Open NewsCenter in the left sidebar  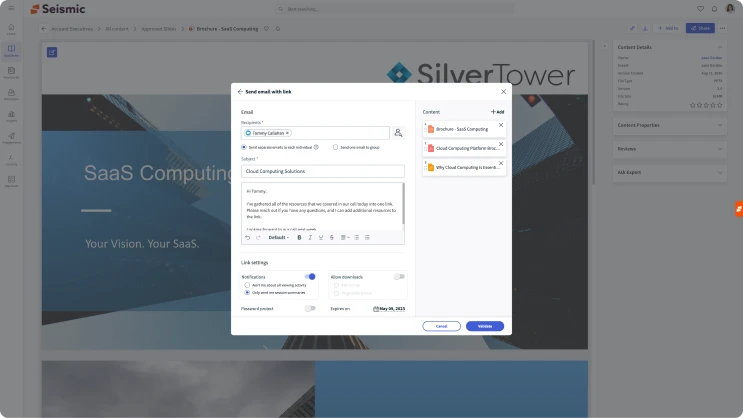pyautogui.click(x=11, y=73)
